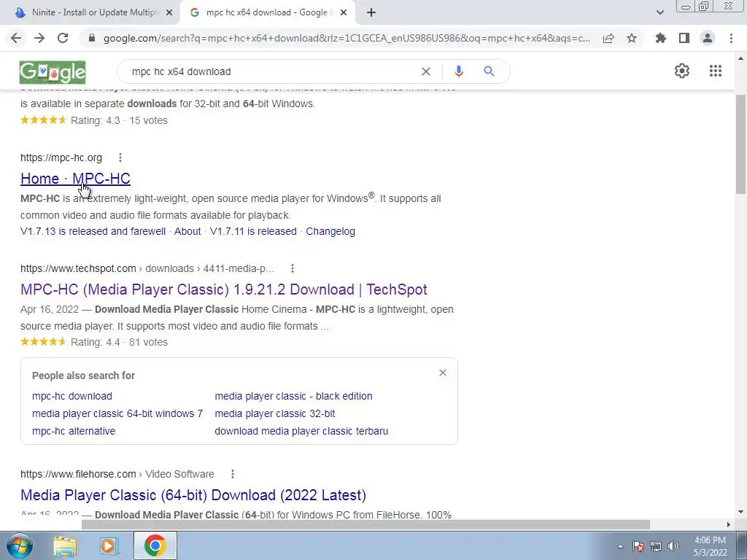Click the address bar URL
Image resolution: width=747 pixels, height=560 pixels.
(x=347, y=38)
